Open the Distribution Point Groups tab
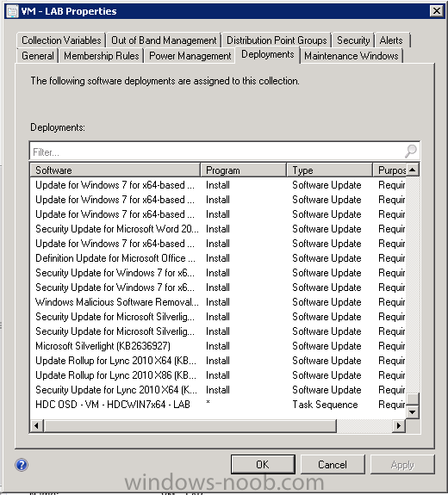Viewport: 448px width, 495px height. [277, 40]
